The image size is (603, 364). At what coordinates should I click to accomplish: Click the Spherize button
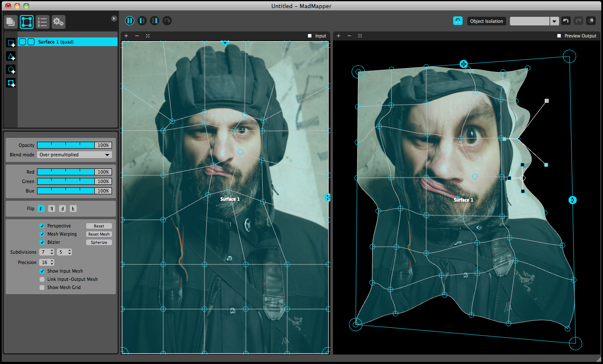pyautogui.click(x=99, y=243)
